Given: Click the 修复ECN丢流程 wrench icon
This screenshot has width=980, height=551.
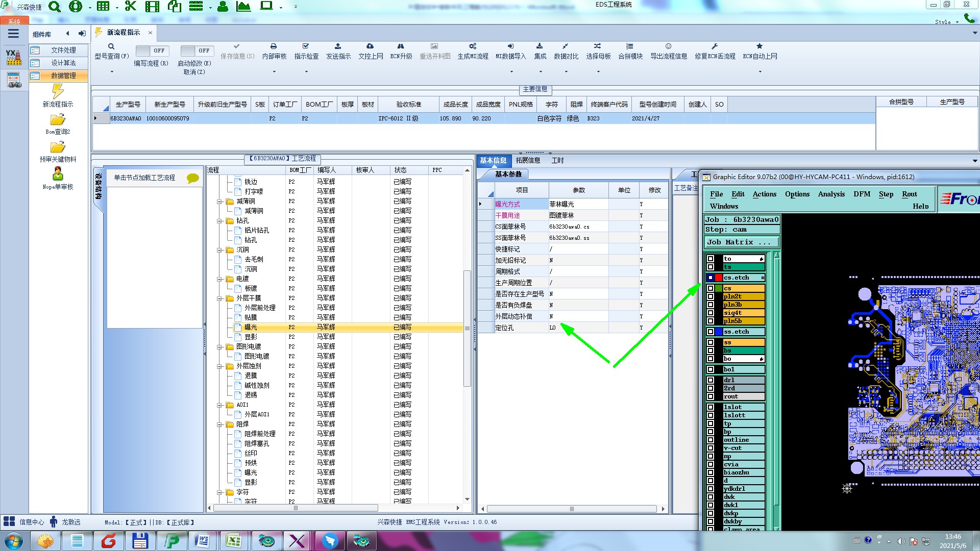Looking at the screenshot, I should pyautogui.click(x=715, y=46).
